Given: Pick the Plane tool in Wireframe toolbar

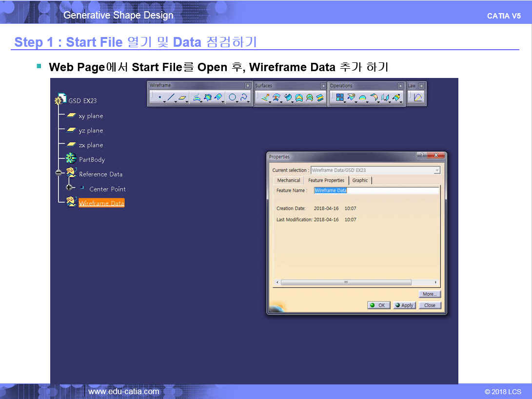Looking at the screenshot, I should tap(182, 97).
